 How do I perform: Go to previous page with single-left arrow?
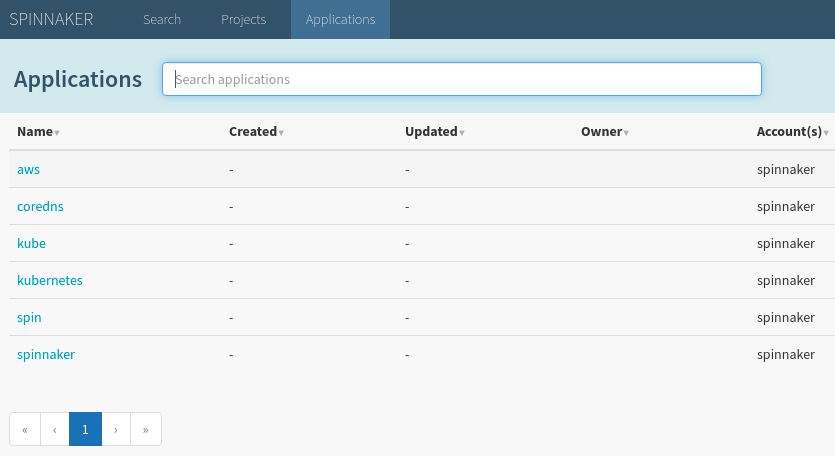[54, 429]
